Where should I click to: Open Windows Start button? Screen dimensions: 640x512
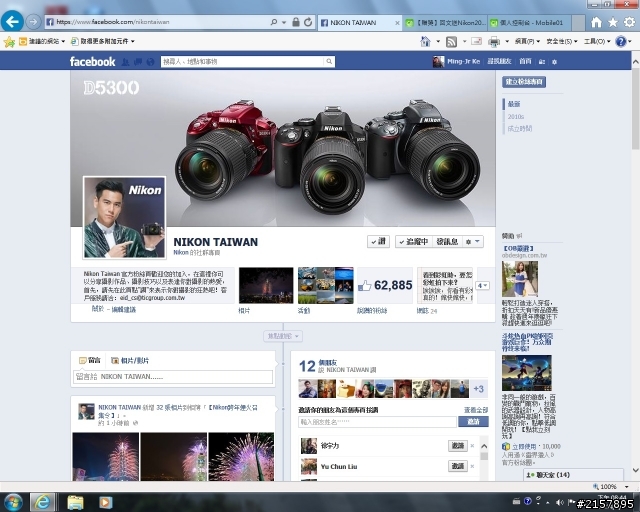pyautogui.click(x=13, y=502)
